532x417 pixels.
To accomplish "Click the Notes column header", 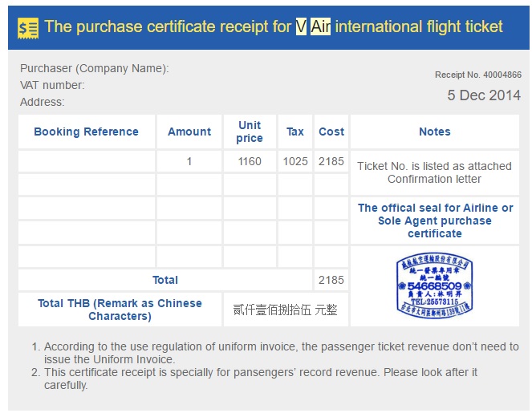I will point(435,132).
